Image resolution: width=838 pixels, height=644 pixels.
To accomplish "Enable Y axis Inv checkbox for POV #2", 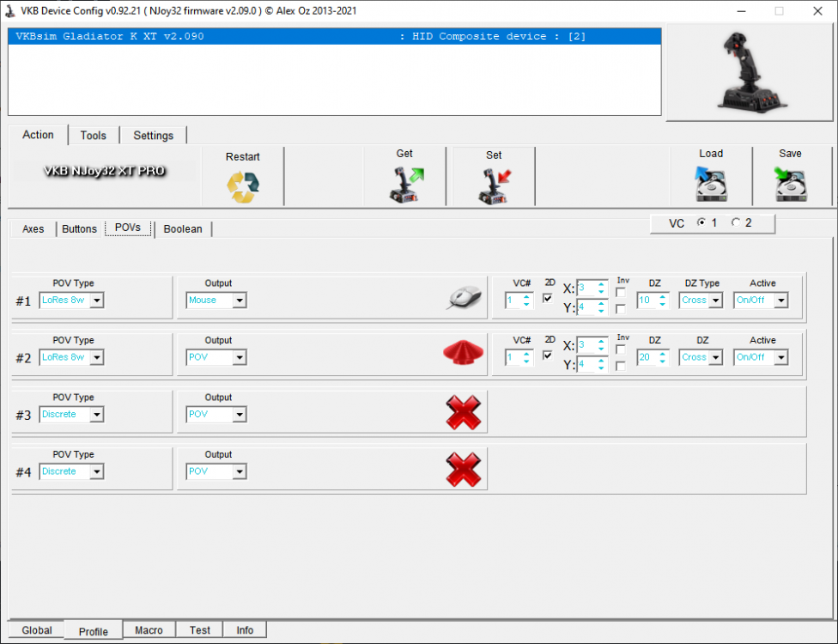I will [x=621, y=366].
